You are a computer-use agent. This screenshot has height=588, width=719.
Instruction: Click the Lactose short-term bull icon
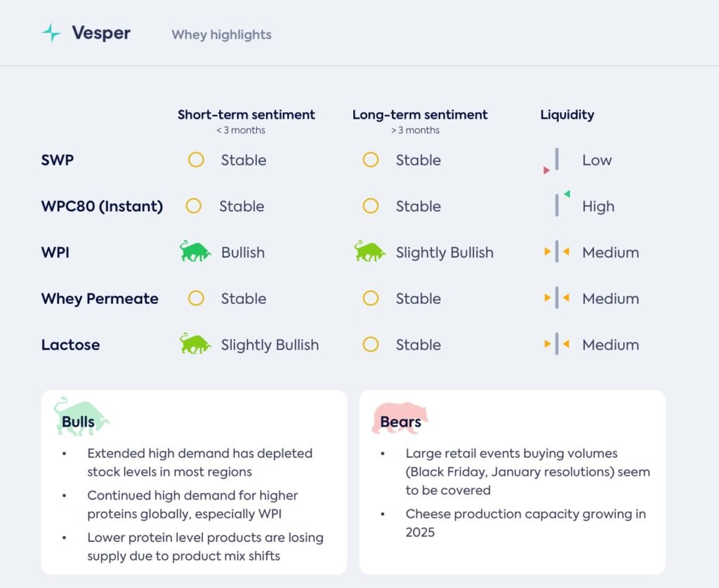[195, 345]
